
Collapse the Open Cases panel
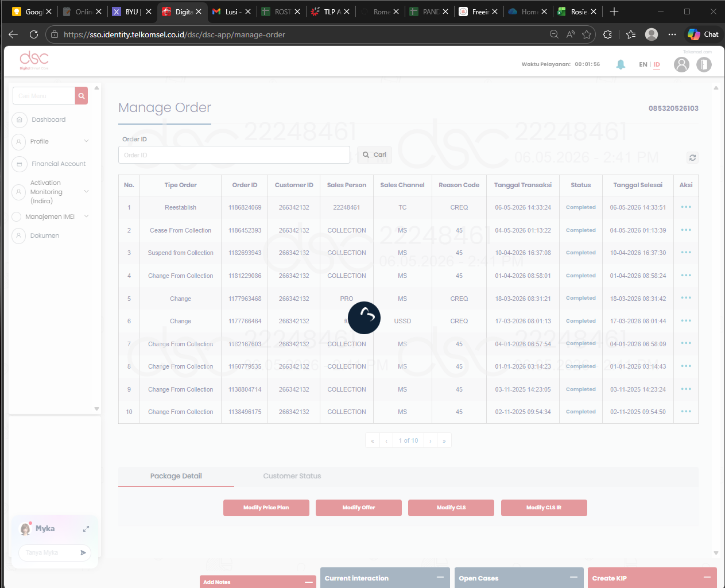coord(573,578)
